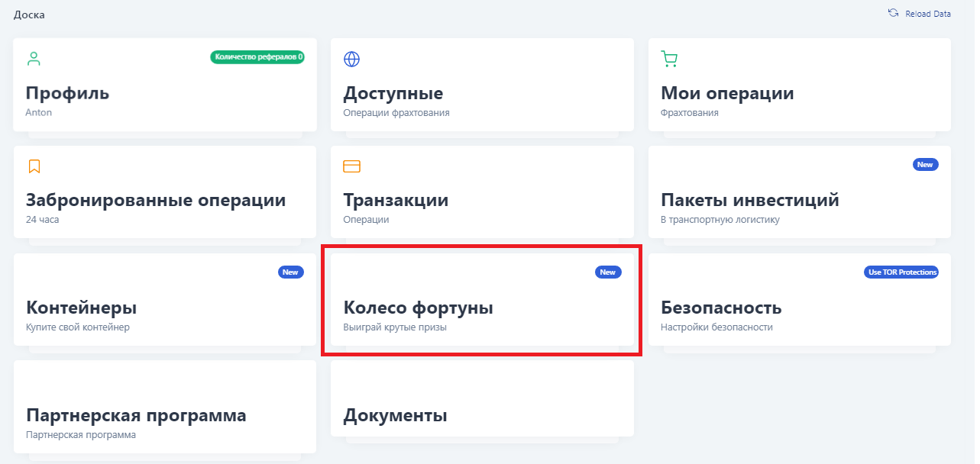Open Забронированные операции card
This screenshot has height=464, width=980.
(x=165, y=192)
